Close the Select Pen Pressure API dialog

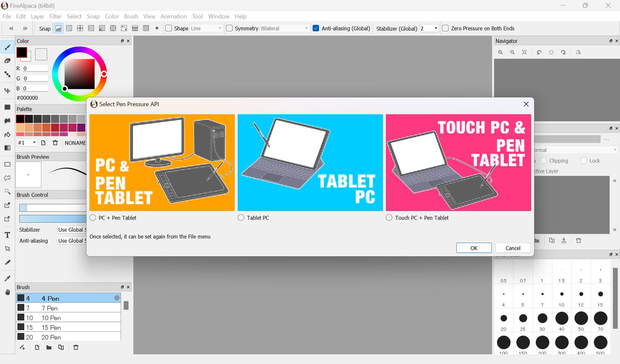coord(526,104)
